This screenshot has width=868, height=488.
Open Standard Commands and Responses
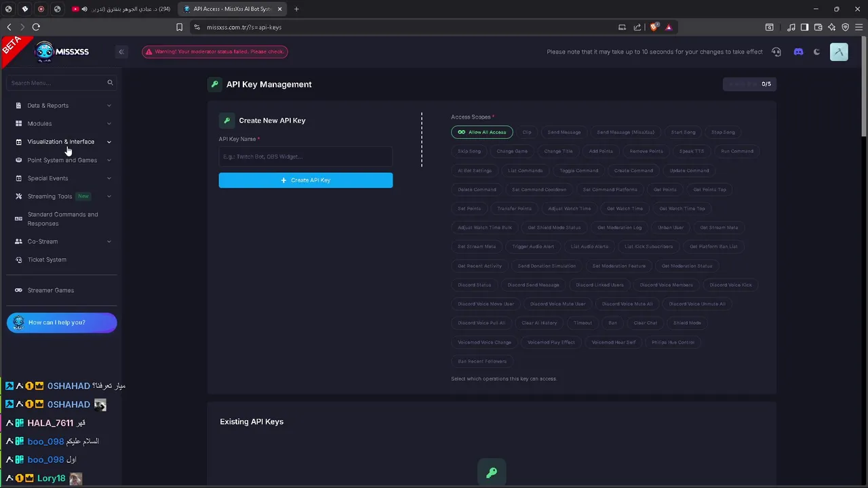[61, 219]
